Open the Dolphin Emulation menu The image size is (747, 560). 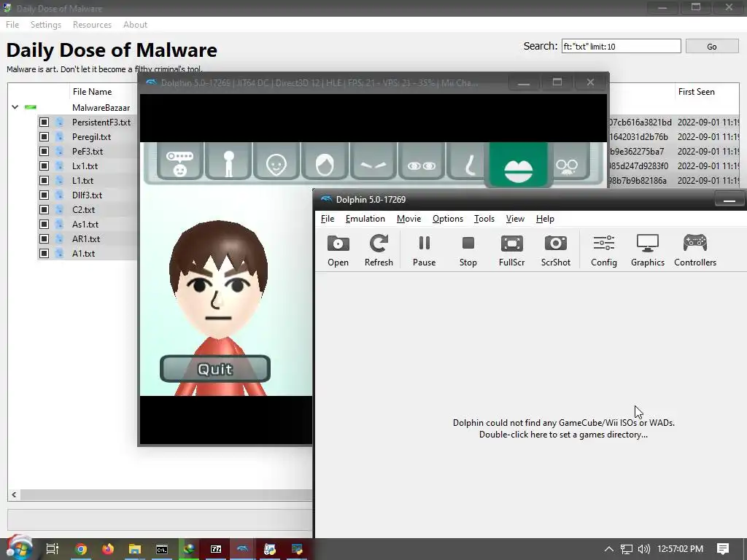[365, 219]
